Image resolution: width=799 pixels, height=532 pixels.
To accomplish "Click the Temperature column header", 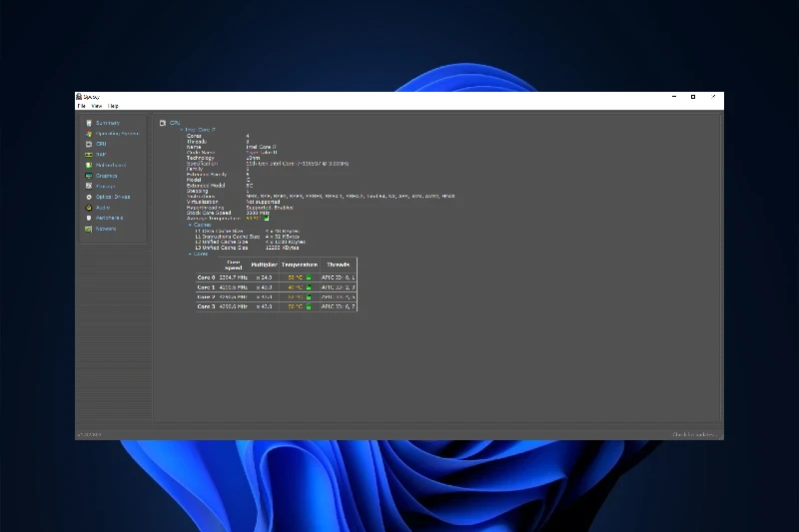I will [x=300, y=265].
